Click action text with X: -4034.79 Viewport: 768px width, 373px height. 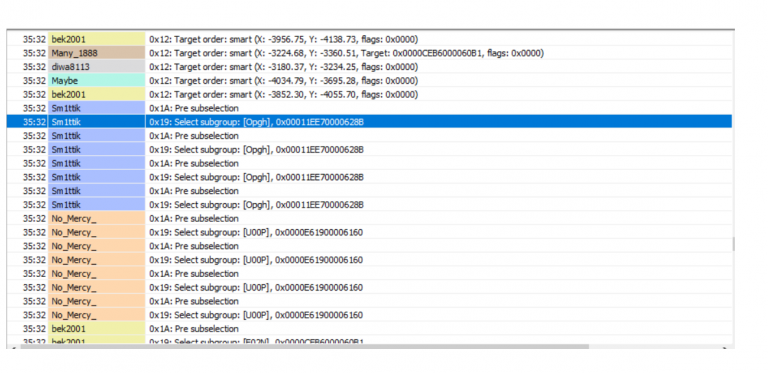(284, 81)
